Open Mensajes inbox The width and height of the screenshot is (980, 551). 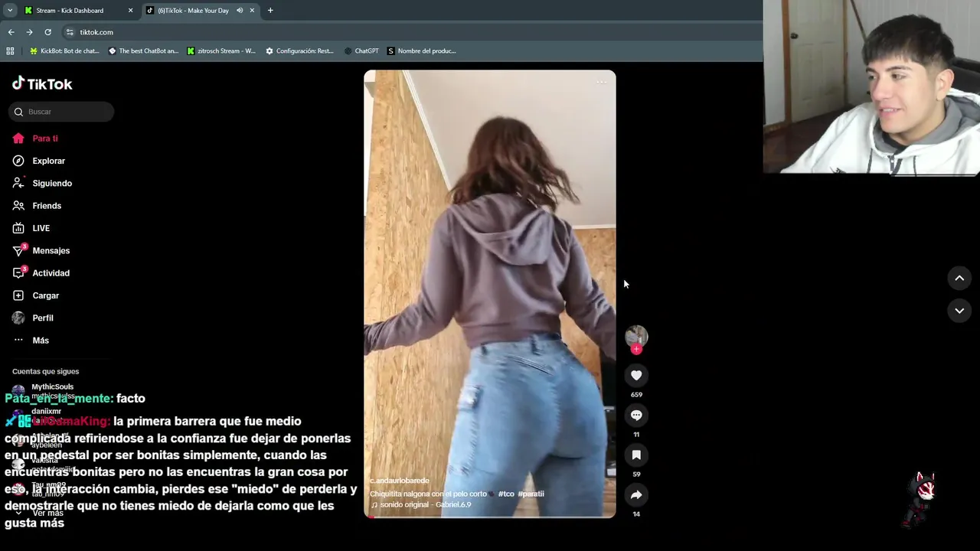(41, 250)
